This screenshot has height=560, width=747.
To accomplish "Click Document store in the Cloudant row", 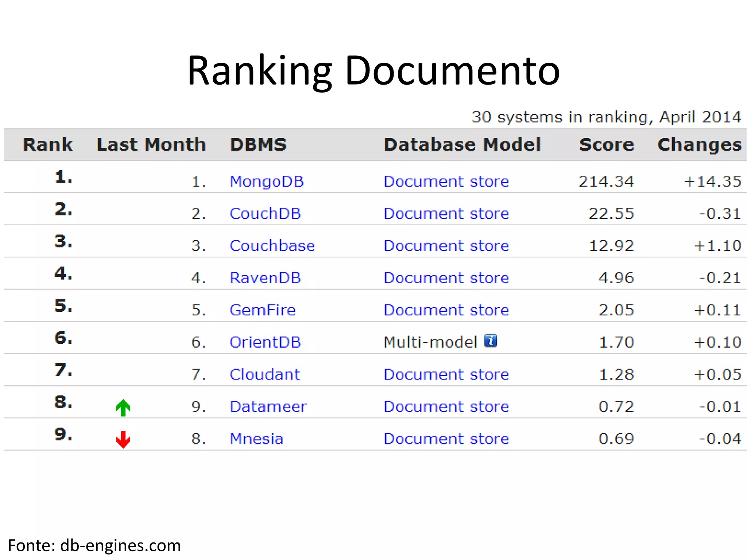I will coord(446,374).
